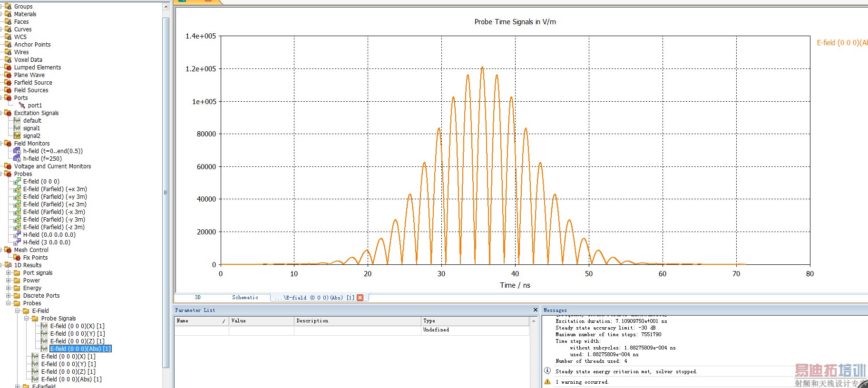Click the 1 warning occurred message
Image resolution: width=868 pixels, height=388 pixels.
click(x=582, y=382)
